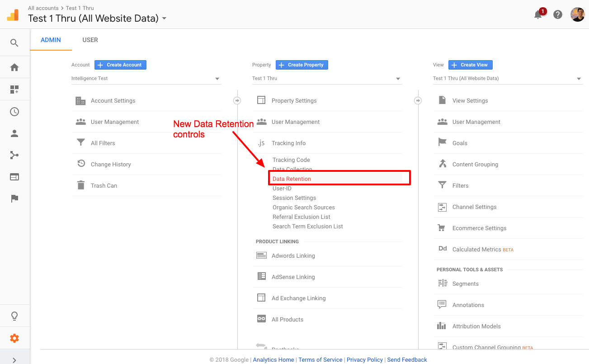
Task: Click the arrow between Property and View columns
Action: [418, 100]
